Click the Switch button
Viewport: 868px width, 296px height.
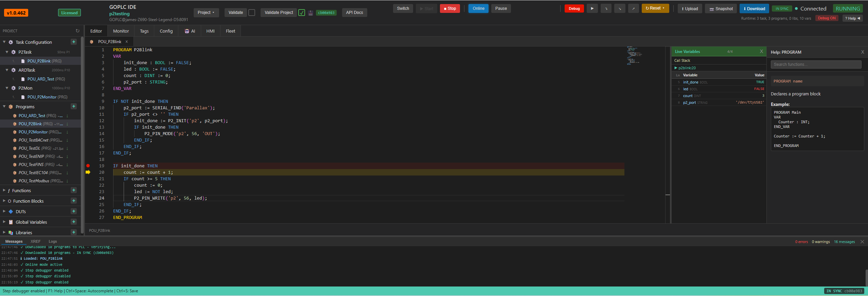pos(403,8)
